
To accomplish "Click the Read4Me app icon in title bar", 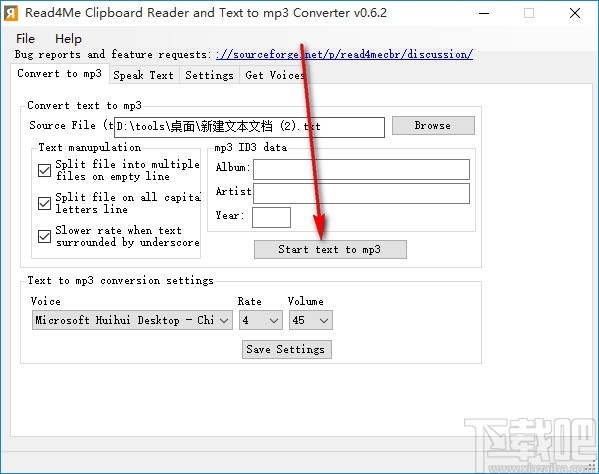I will click(x=11, y=13).
